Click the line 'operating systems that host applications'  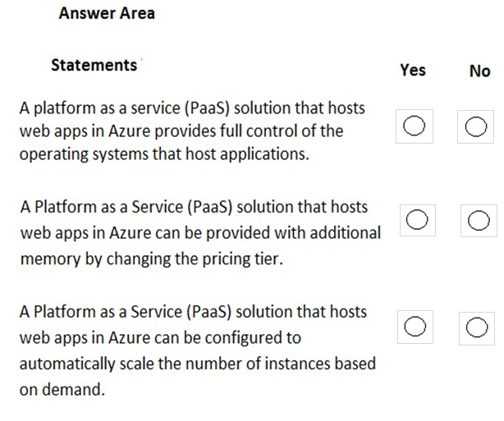click(164, 154)
